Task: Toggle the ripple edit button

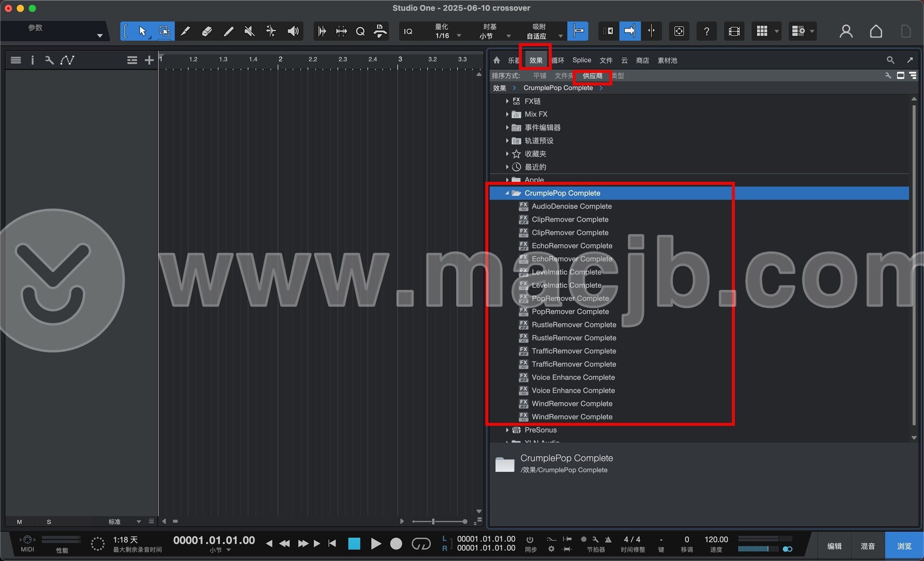Action: pos(608,31)
